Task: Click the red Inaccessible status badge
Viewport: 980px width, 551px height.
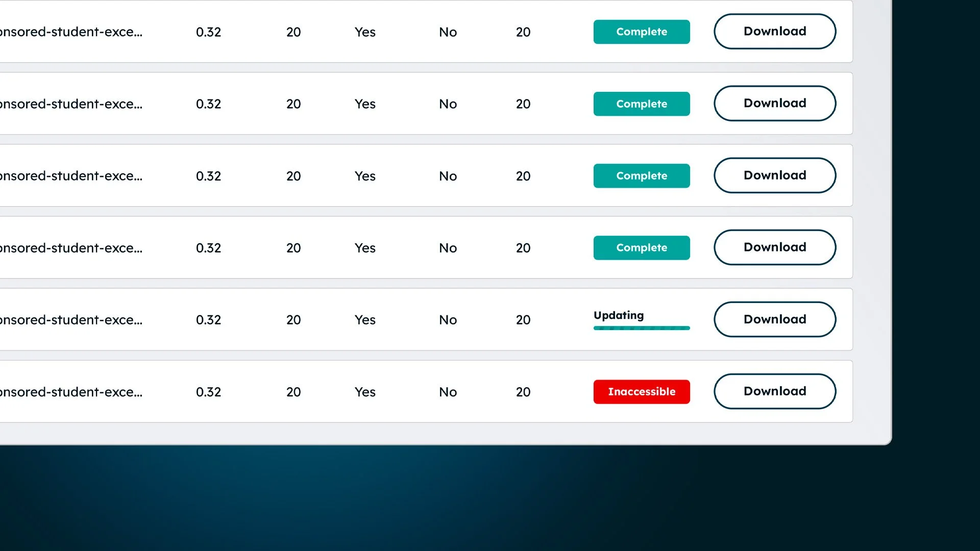Action: pyautogui.click(x=641, y=392)
